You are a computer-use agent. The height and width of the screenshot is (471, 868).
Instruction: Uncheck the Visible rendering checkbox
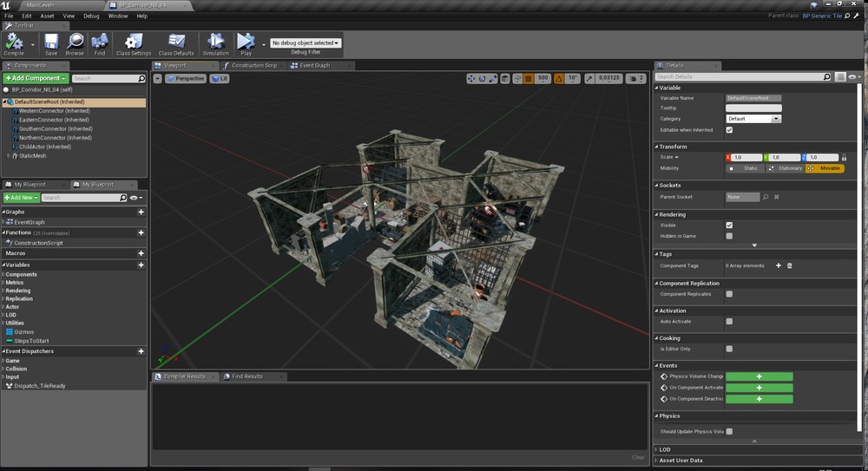[729, 225]
